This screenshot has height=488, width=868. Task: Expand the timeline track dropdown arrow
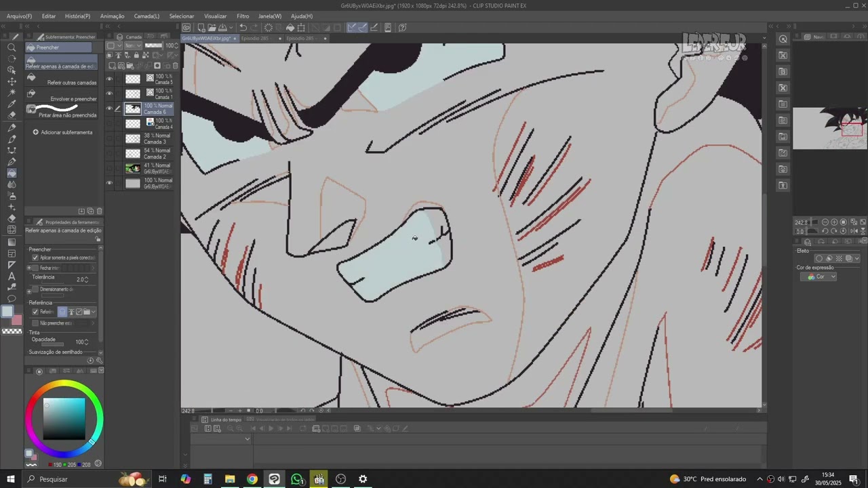pos(248,439)
